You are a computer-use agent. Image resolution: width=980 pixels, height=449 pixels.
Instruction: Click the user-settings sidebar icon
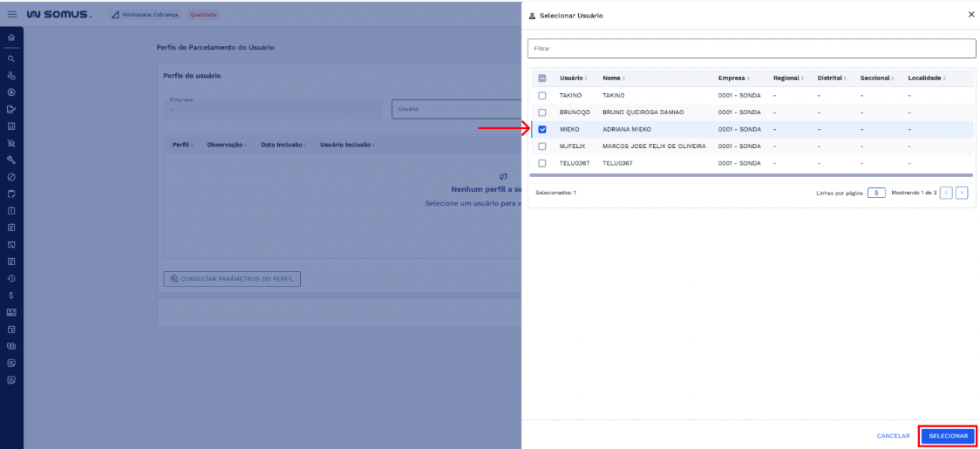[11, 76]
